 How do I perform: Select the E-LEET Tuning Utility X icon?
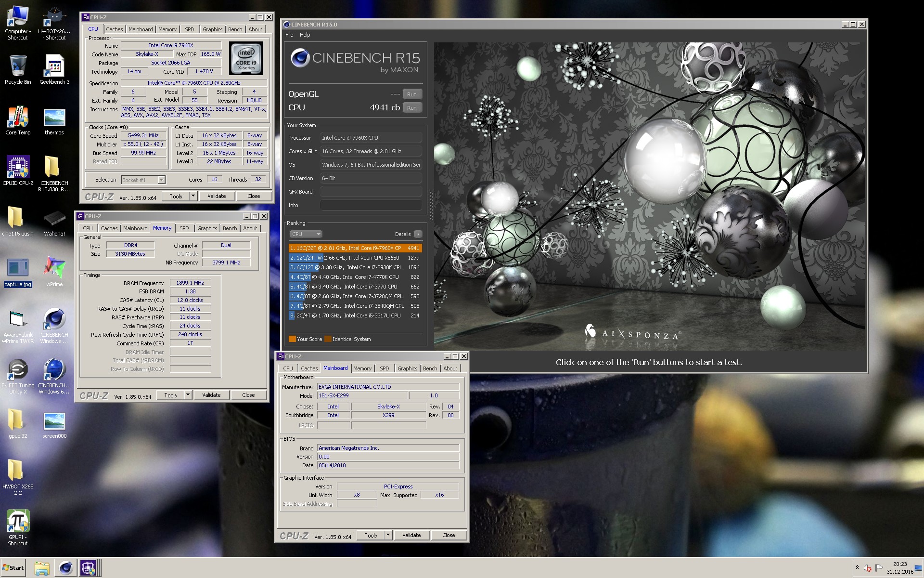(18, 377)
